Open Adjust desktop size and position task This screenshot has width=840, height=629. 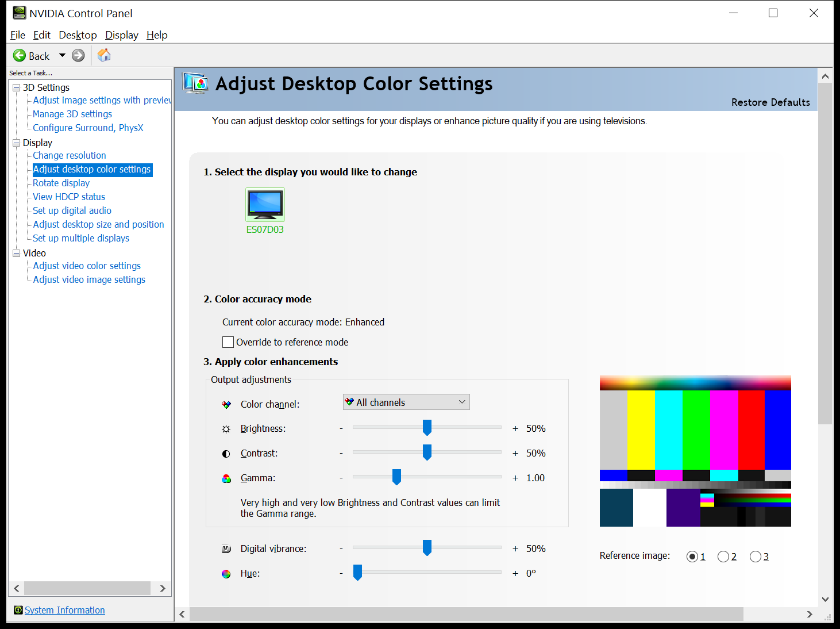point(98,224)
